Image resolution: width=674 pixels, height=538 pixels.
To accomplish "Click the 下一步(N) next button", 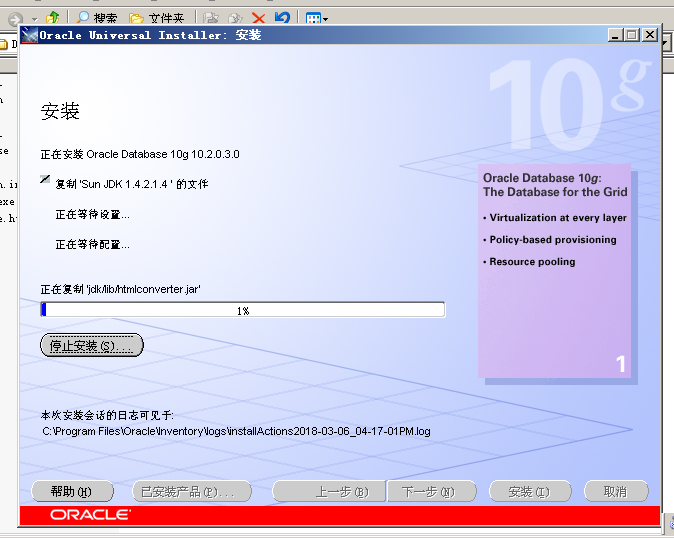I will point(432,491).
